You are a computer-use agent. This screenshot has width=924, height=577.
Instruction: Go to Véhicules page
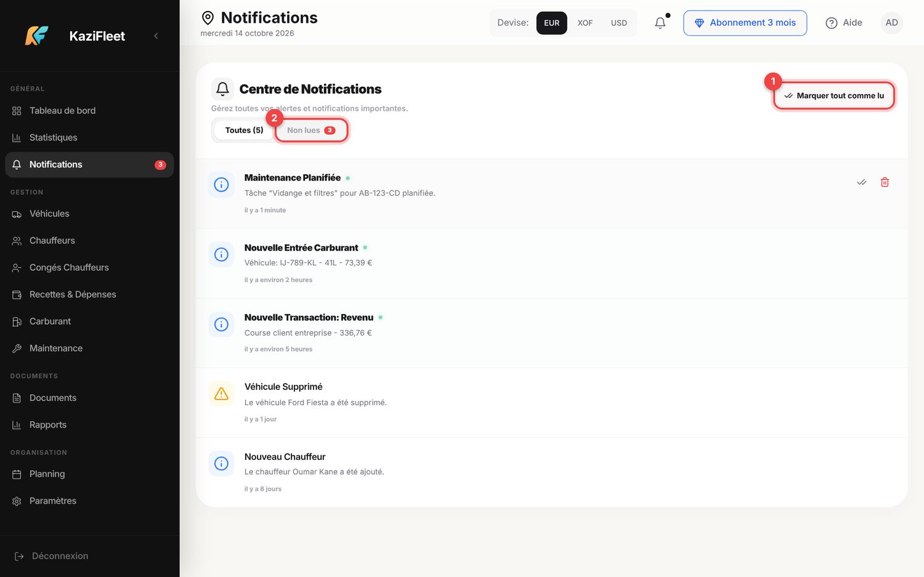[x=89, y=214]
